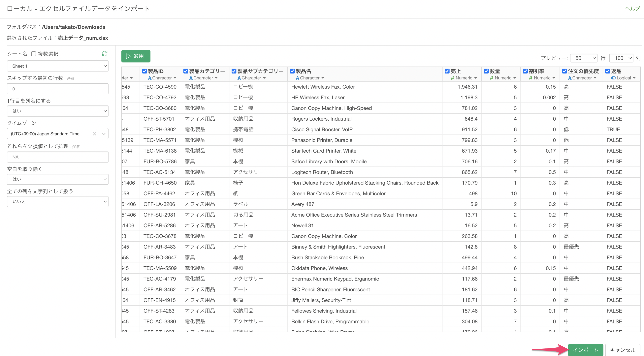Open the preview columns dropdown showing 100

point(621,58)
